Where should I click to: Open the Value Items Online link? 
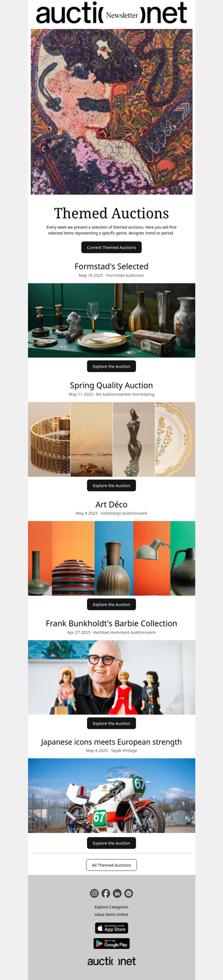click(x=111, y=914)
